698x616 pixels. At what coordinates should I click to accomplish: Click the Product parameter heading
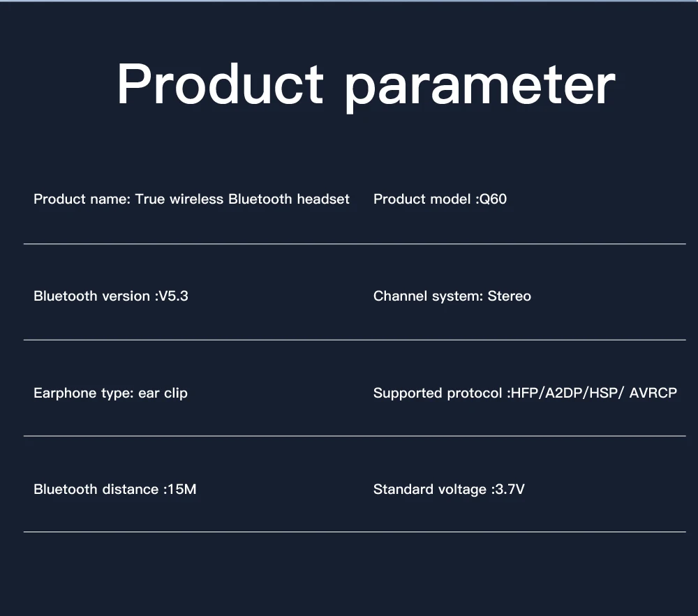(365, 85)
